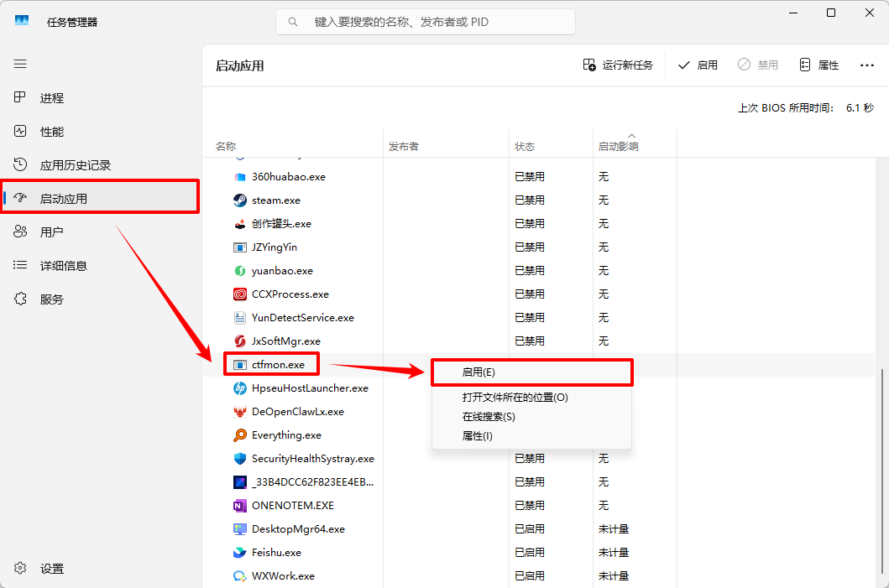Click the YunDetectService.exe document icon
Image resolution: width=889 pixels, height=588 pixels.
[x=240, y=318]
